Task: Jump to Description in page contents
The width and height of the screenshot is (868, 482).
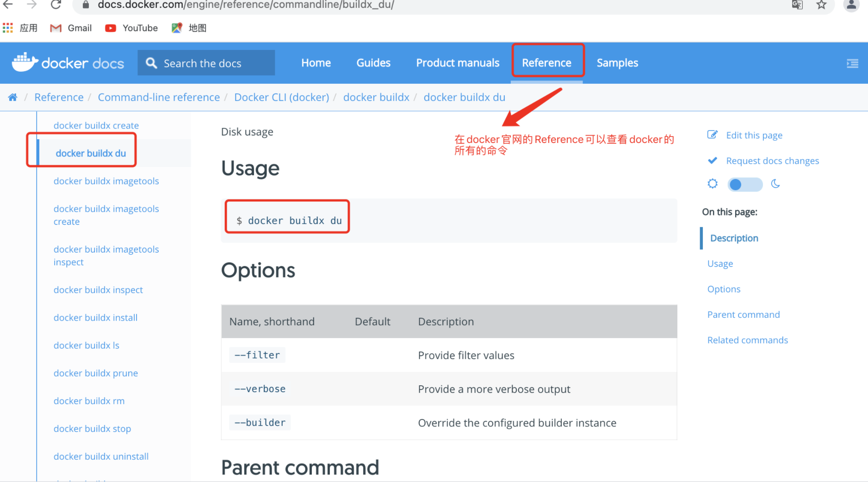Action: 734,238
